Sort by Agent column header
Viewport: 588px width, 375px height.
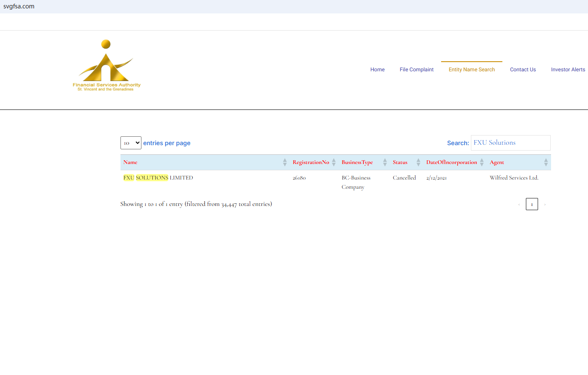coord(519,162)
